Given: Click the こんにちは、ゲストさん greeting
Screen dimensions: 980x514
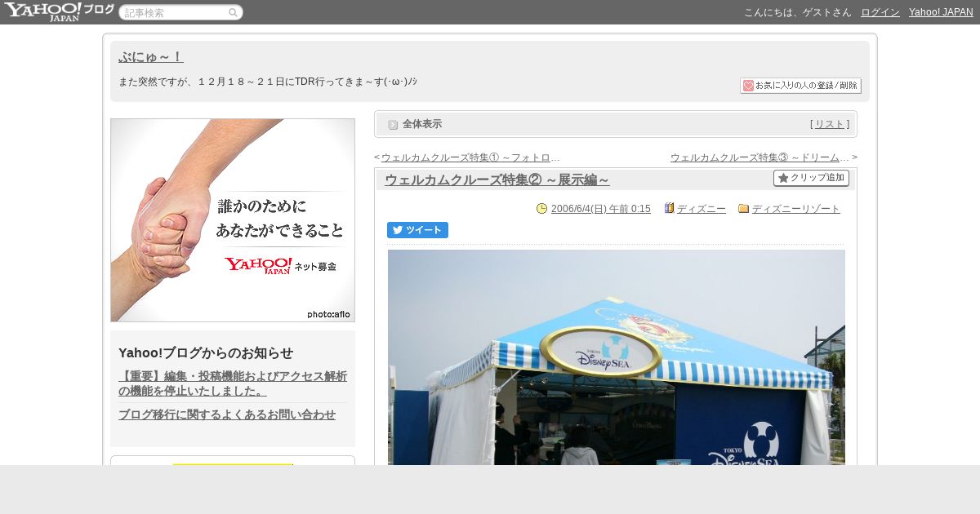Looking at the screenshot, I should click(798, 12).
